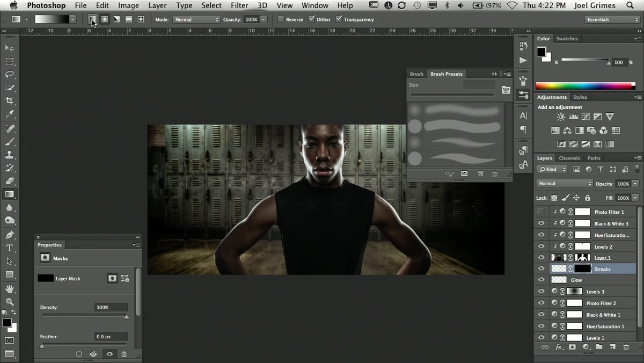
Task: Open the gradient picker dropdown arrow
Action: [x=72, y=19]
